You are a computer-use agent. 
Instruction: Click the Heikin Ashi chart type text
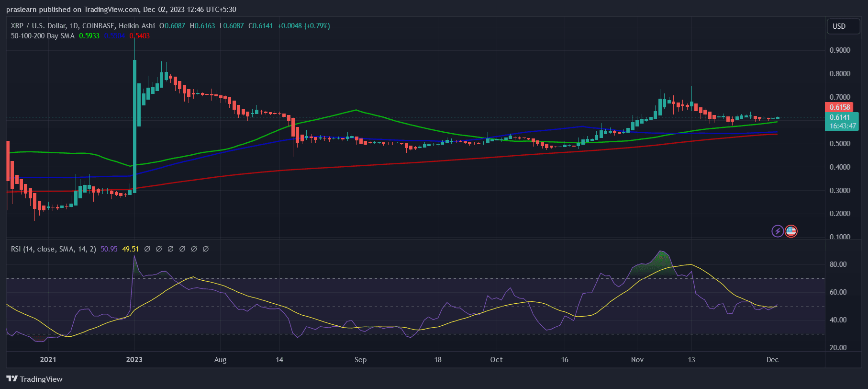click(x=136, y=26)
